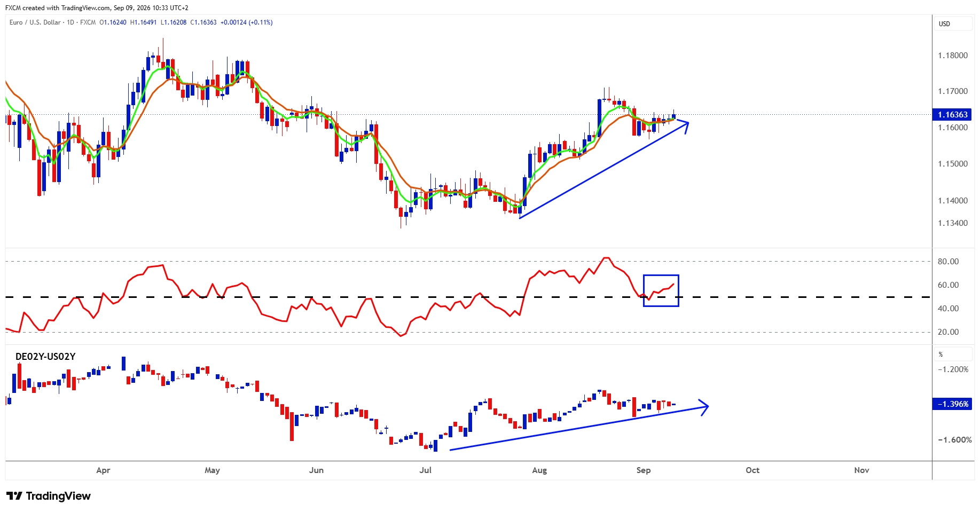980x512 pixels.
Task: Click the FXCM created with TradingView.com header
Action: point(97,8)
